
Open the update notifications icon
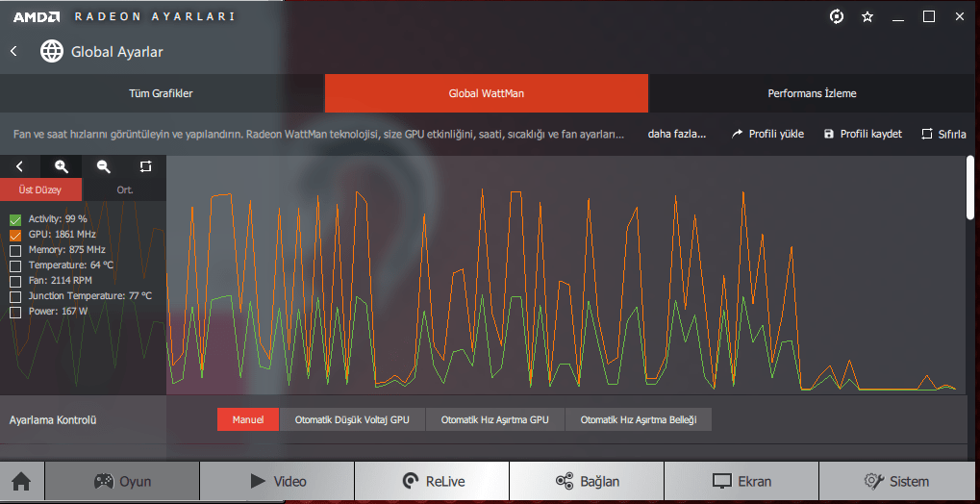pos(837,17)
